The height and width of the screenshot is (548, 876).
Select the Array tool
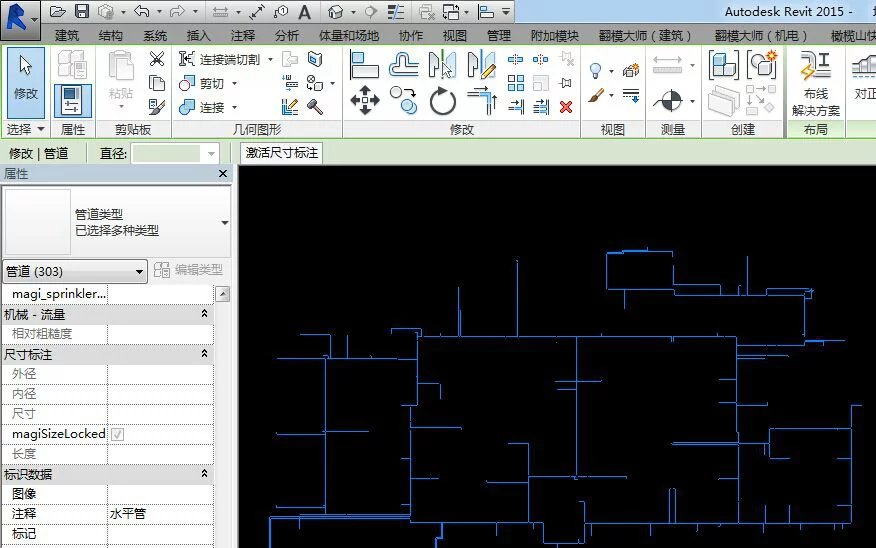[x=516, y=83]
